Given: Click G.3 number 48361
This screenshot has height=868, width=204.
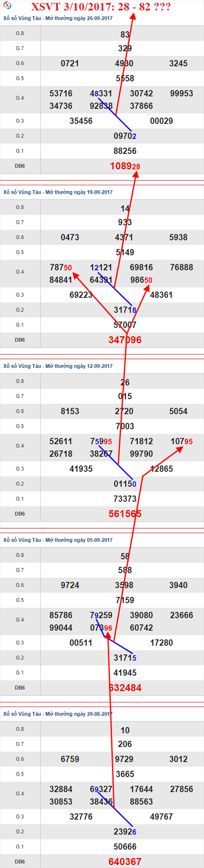Looking at the screenshot, I should [x=161, y=295].
